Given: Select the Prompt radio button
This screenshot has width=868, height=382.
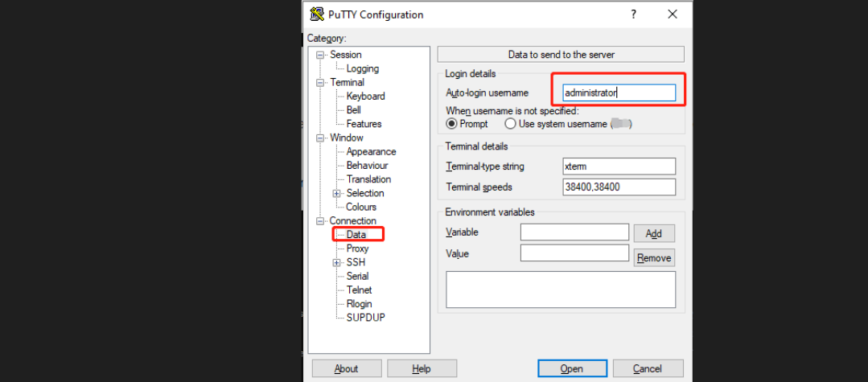Looking at the screenshot, I should [452, 124].
